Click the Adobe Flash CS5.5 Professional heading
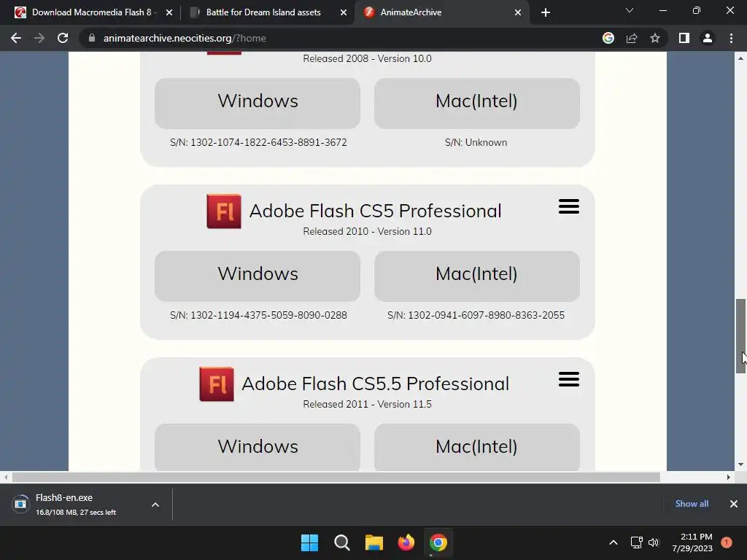 coord(376,384)
